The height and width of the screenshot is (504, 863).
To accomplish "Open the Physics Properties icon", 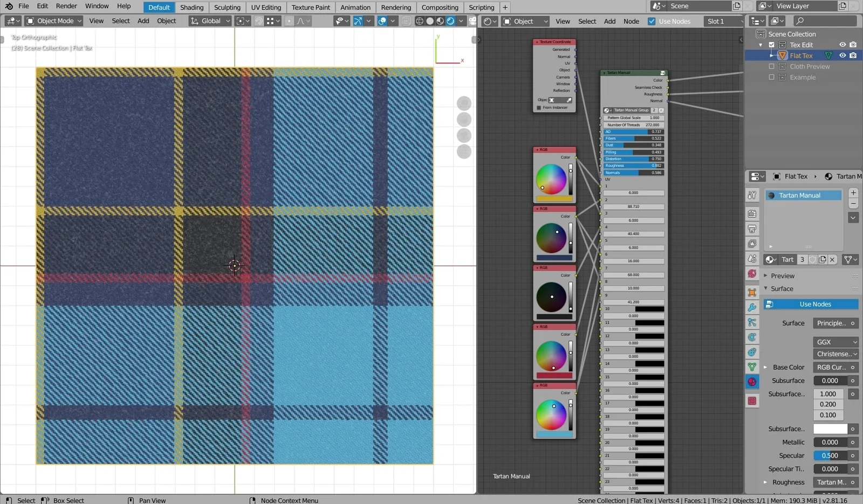I will pos(753,337).
